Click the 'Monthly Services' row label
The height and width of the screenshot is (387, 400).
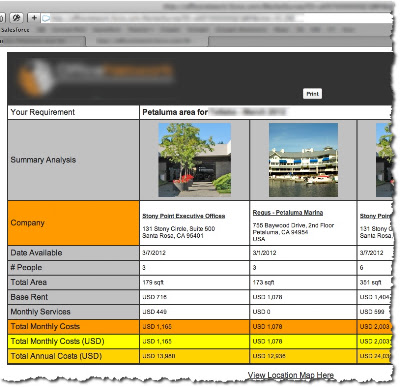click(40, 312)
